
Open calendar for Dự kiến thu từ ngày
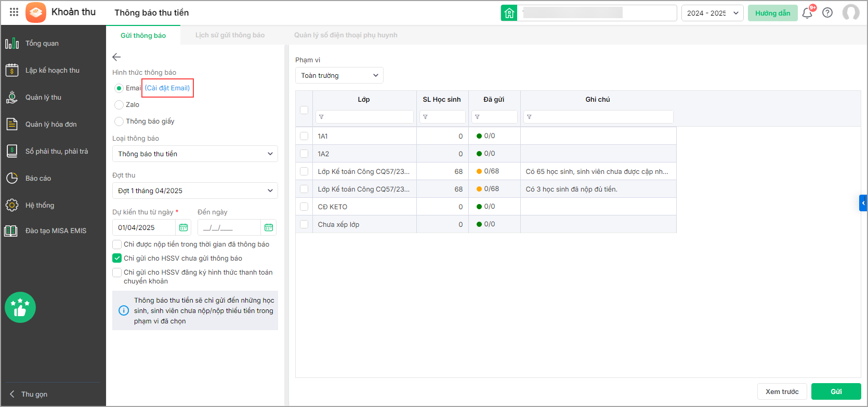(183, 227)
